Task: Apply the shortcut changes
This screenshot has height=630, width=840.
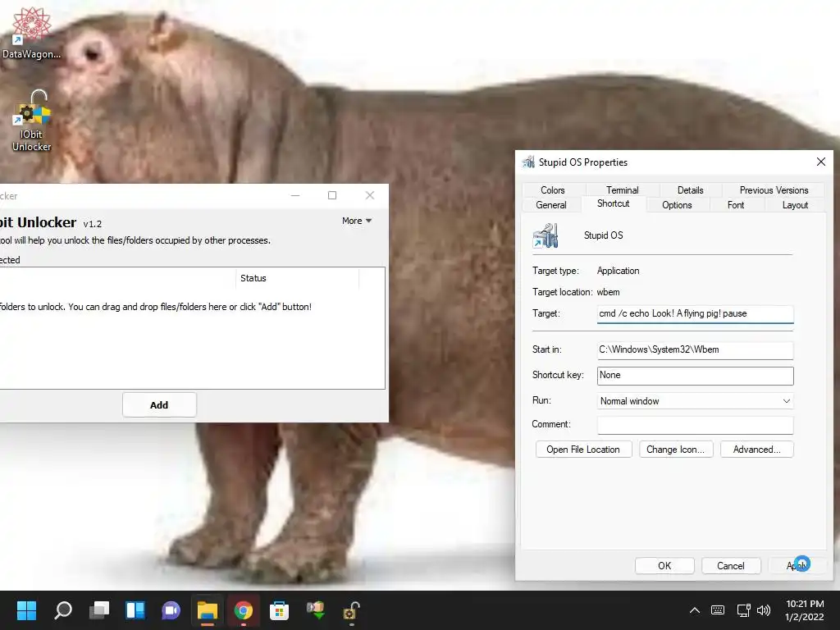Action: [x=797, y=566]
